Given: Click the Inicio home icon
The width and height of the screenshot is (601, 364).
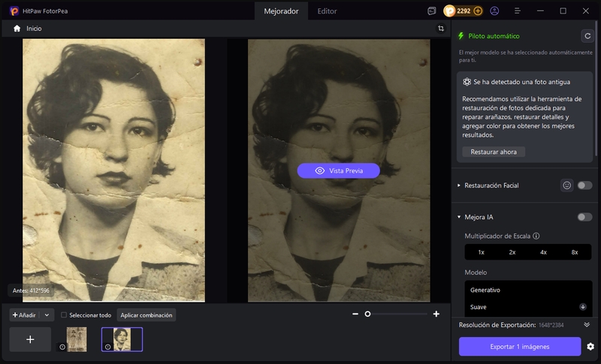Looking at the screenshot, I should click(x=17, y=29).
